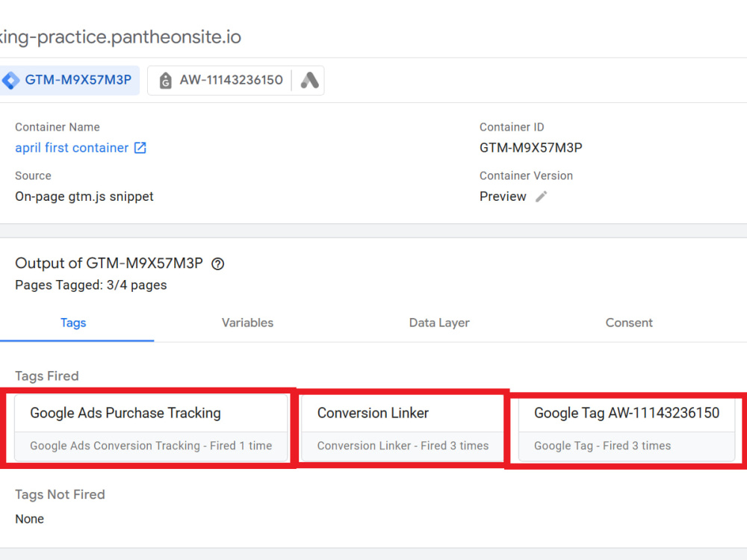Select the GTM-M9X57M3P container chip

69,80
